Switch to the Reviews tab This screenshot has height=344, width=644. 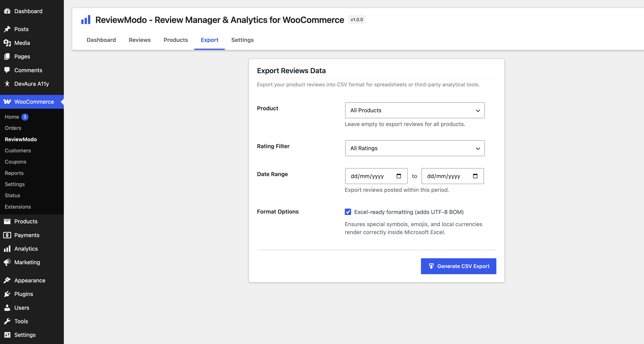140,40
